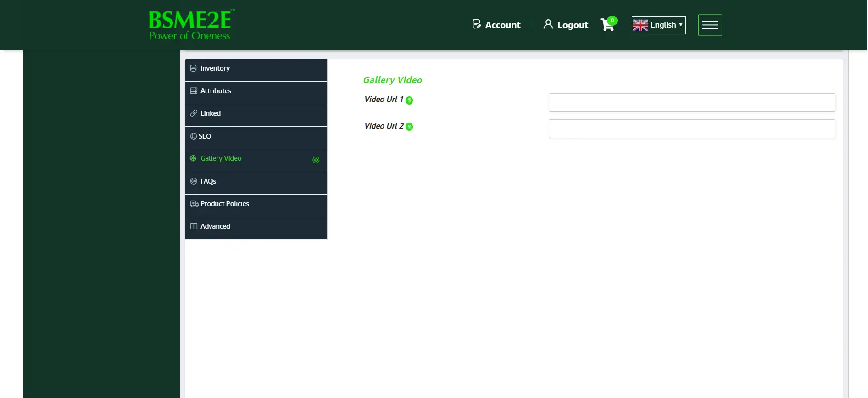Viewport: 868px width, 398px height.
Task: Click the Gallery Video section heading
Action: point(393,80)
